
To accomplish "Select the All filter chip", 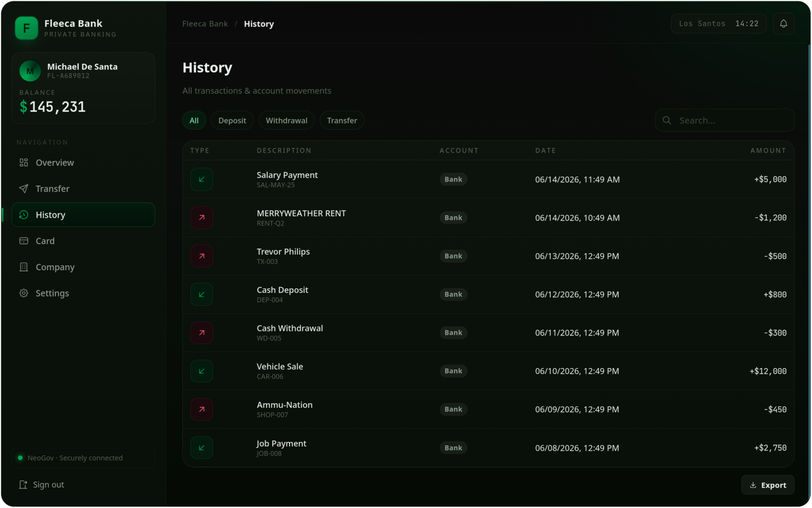I will pos(194,120).
